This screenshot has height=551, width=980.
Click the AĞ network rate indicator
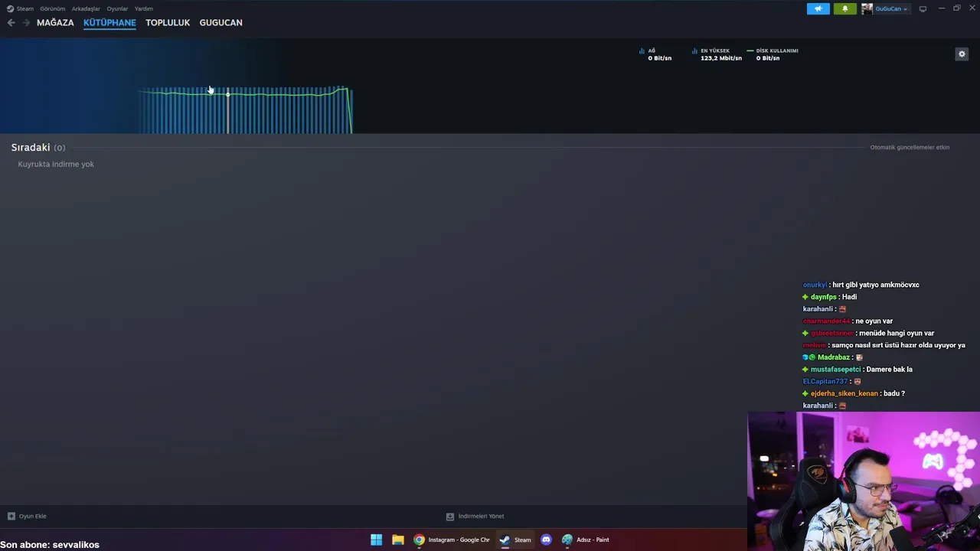(655, 54)
